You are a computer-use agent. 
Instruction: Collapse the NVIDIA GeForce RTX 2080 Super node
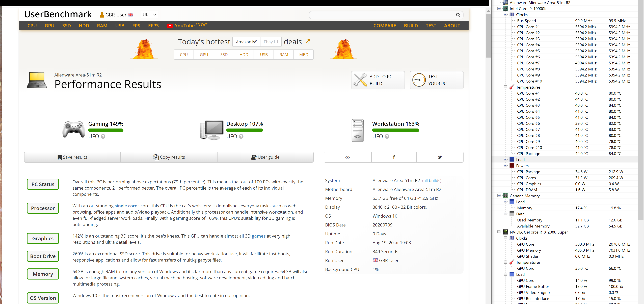point(499,232)
